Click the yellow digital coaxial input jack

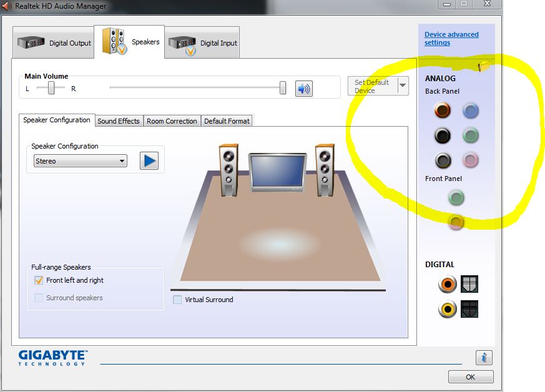click(x=448, y=309)
